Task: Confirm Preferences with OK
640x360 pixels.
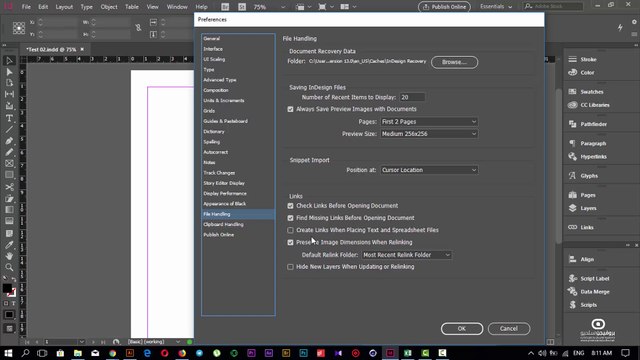Action: [462, 329]
